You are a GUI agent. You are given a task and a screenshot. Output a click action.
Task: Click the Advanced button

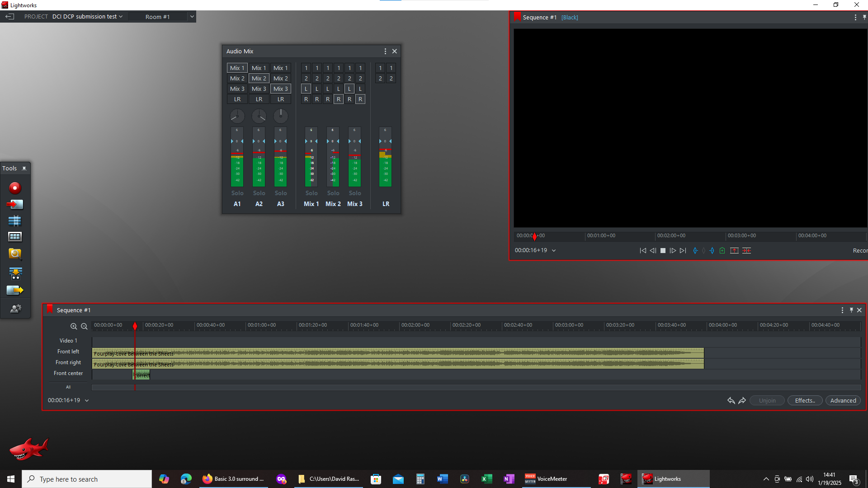[x=843, y=401]
